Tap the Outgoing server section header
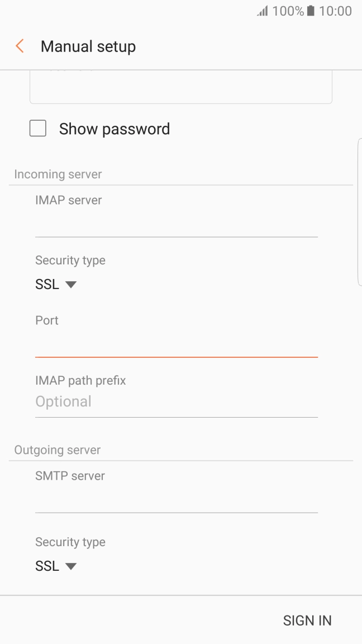Image resolution: width=362 pixels, height=644 pixels. coord(58,450)
